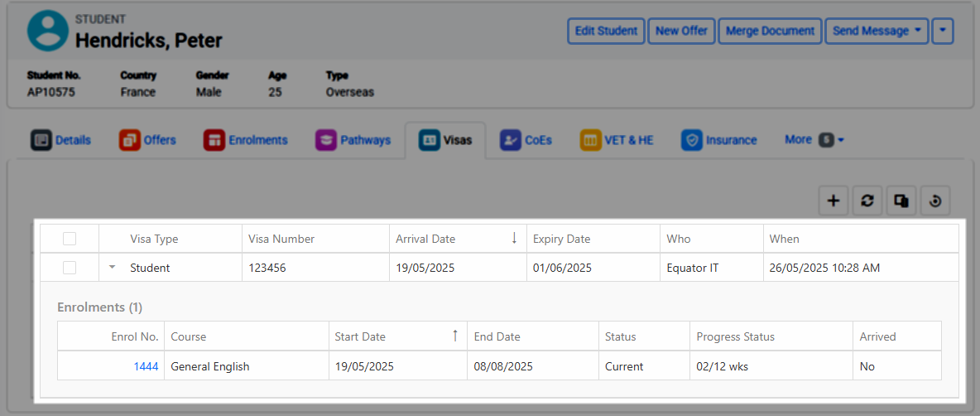This screenshot has width=980, height=416.
Task: Open the Pathways tab
Action: pyautogui.click(x=353, y=140)
